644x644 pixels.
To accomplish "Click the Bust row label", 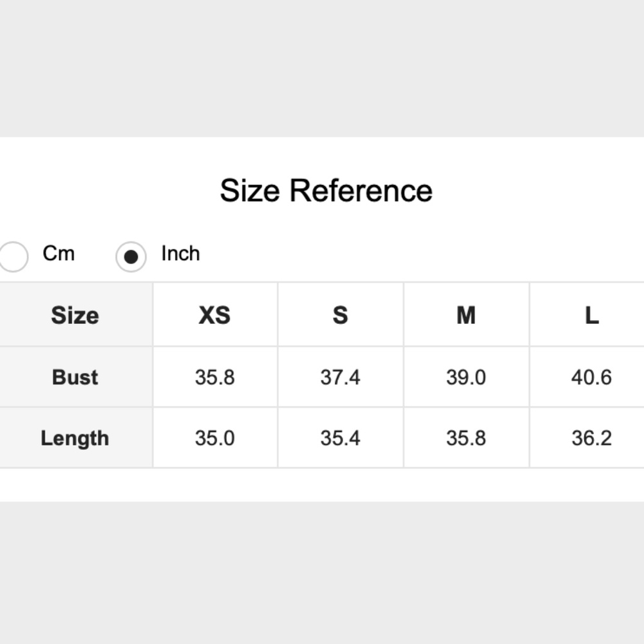I will coord(75,377).
